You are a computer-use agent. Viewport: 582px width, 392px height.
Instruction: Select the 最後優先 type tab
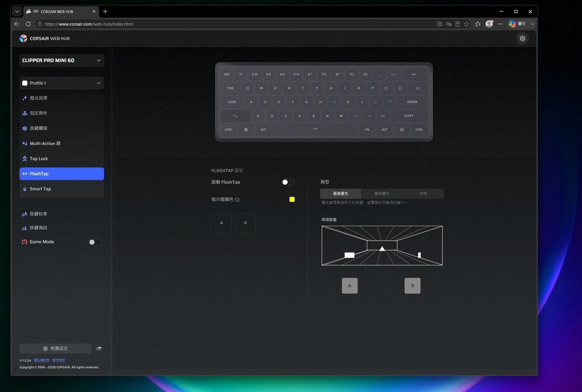[341, 194]
